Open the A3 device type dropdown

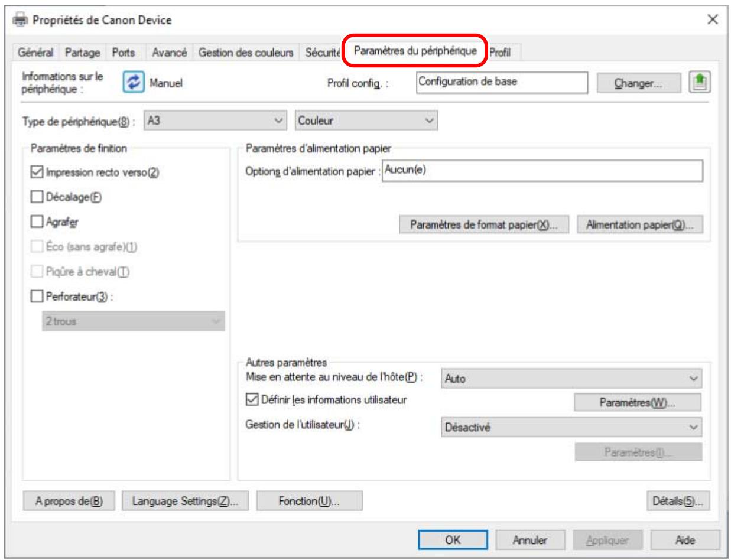[x=215, y=121]
